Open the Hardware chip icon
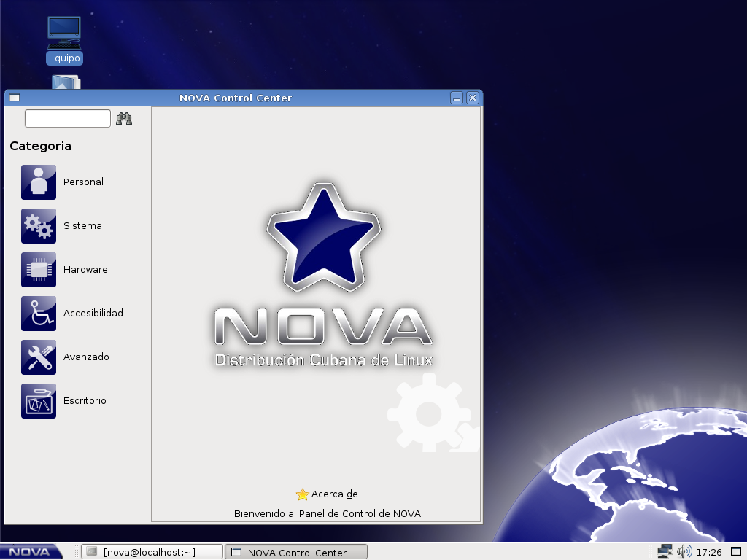This screenshot has width=747, height=560. [39, 270]
